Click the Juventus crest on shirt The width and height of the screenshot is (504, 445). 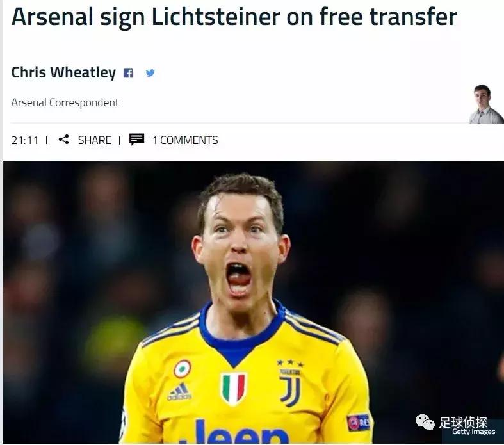pos(291,384)
